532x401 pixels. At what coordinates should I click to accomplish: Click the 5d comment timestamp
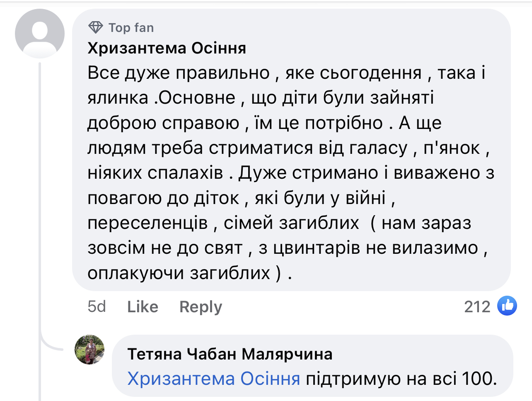[97, 307]
